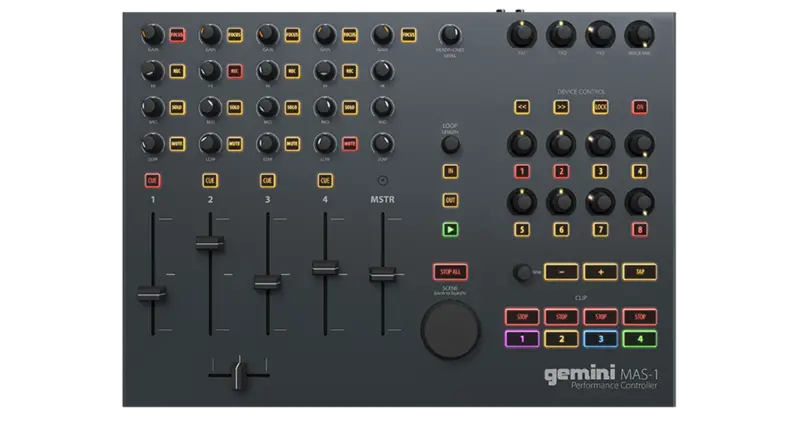The image size is (799, 421).
Task: Launch the purple clip 1 pad
Action: [522, 339]
